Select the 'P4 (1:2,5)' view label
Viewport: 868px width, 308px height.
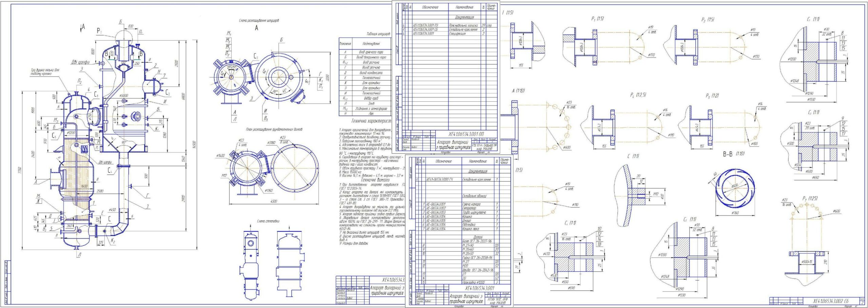pos(638,95)
